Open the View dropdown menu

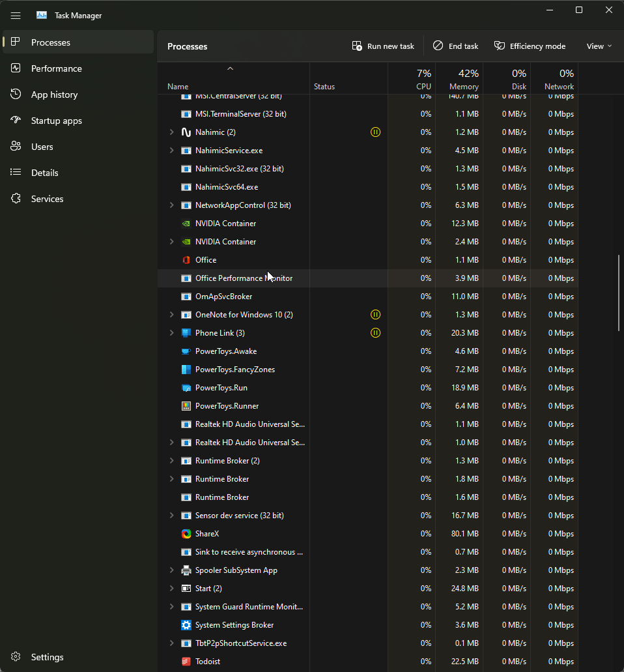(x=599, y=46)
